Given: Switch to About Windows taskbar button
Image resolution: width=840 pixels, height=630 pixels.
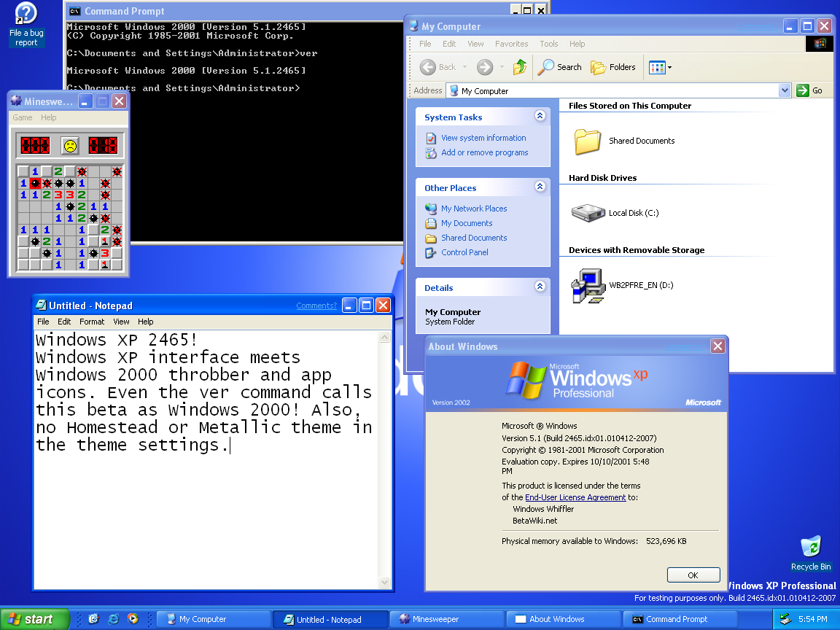Looking at the screenshot, I should [564, 619].
